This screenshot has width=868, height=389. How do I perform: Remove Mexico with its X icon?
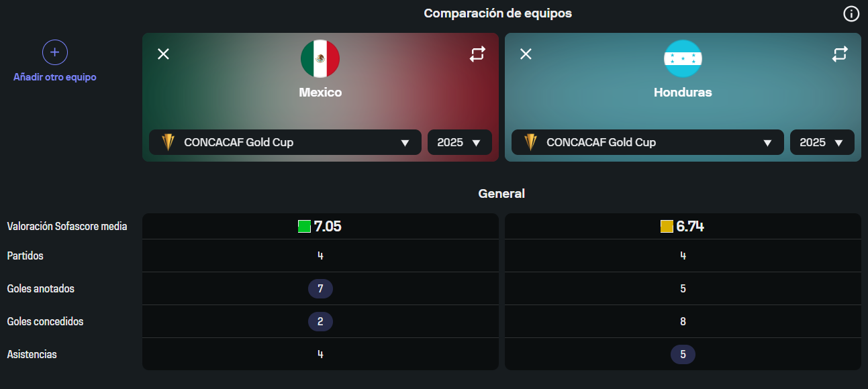pyautogui.click(x=163, y=54)
